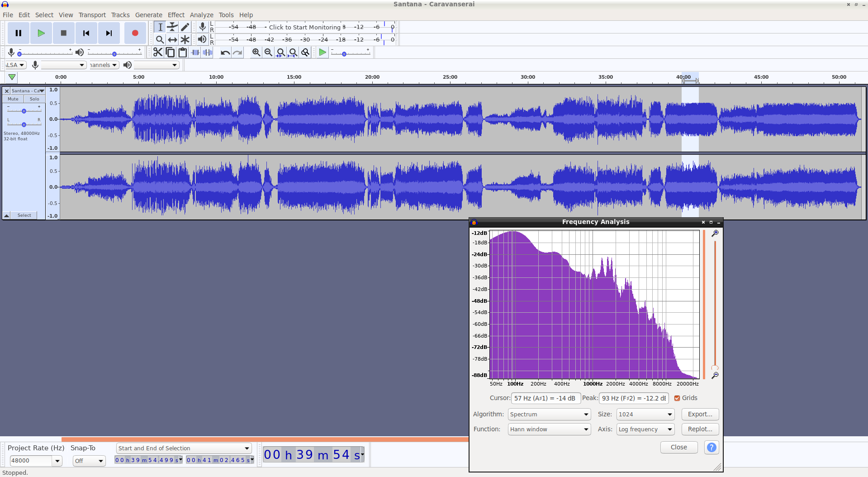Open the recording device dropdown
This screenshot has height=477, width=868.
click(64, 65)
